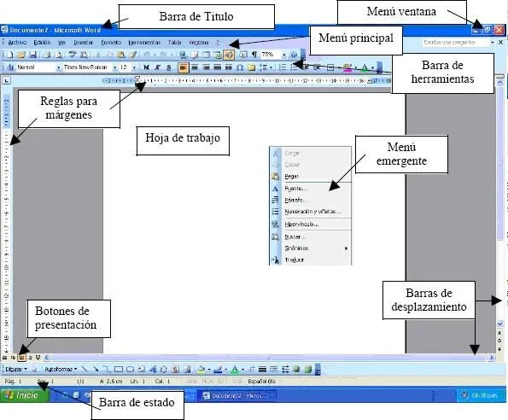The image size is (508, 420).
Task: Click horizontal scrollbar right arrow
Action: [x=492, y=358]
